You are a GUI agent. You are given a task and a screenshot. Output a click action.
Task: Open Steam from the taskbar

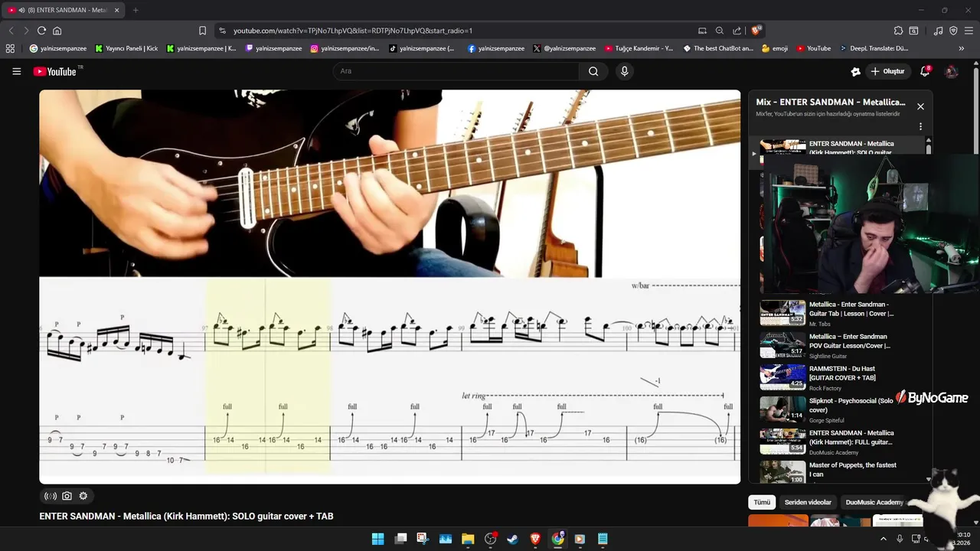click(x=512, y=539)
